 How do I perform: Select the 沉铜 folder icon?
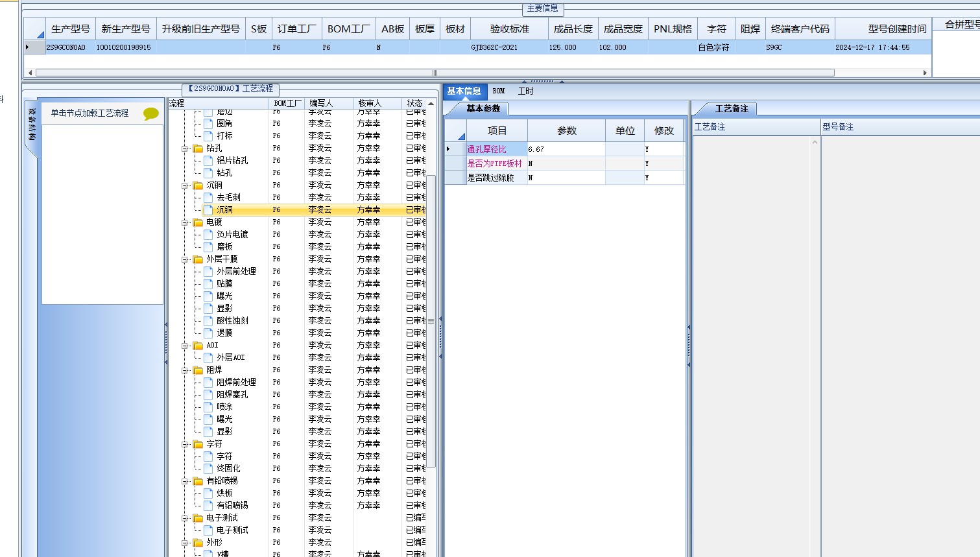198,185
